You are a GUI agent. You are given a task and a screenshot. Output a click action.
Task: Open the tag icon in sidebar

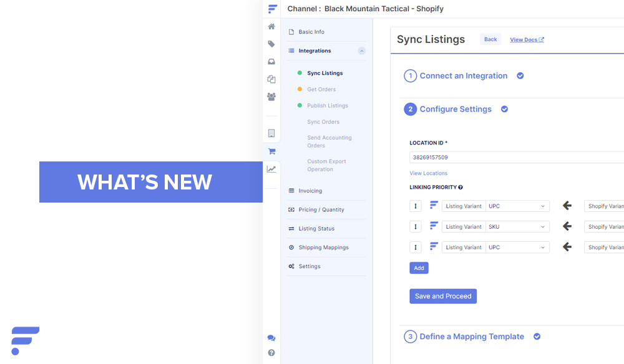(x=271, y=44)
